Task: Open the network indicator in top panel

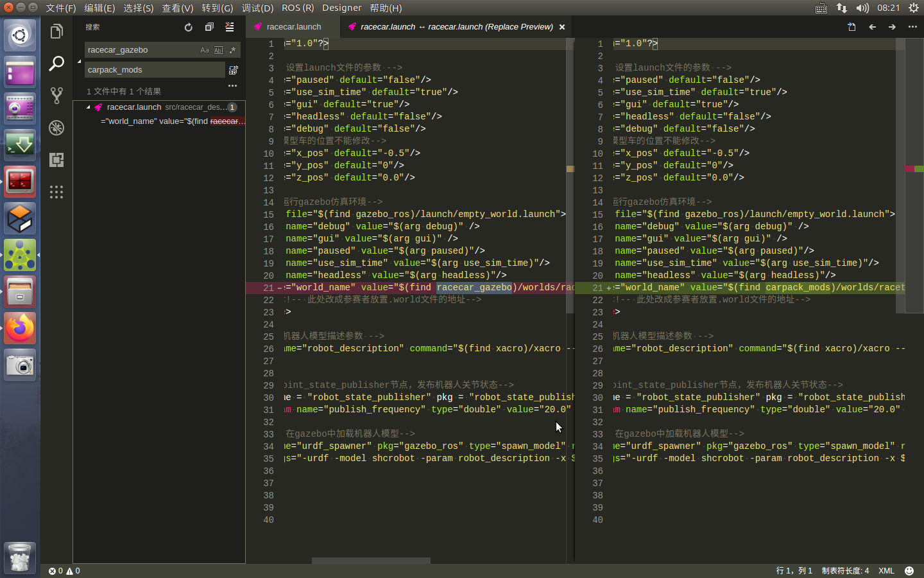Action: pos(841,8)
